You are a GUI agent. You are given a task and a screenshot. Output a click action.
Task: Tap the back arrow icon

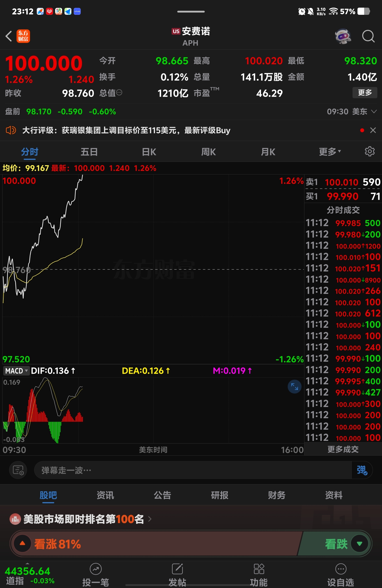click(9, 36)
